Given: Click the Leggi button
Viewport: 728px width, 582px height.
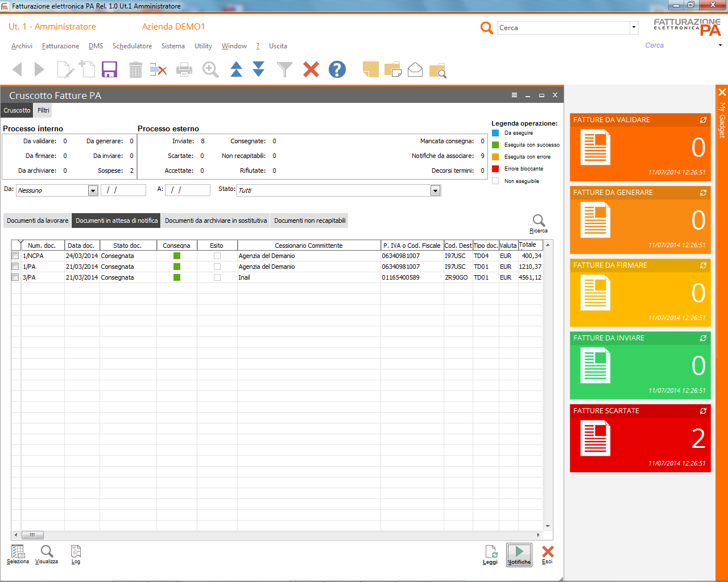Looking at the screenshot, I should 490,555.
